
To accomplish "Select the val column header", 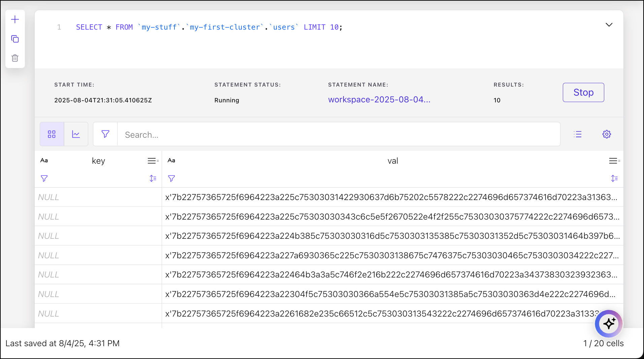I will (x=393, y=161).
